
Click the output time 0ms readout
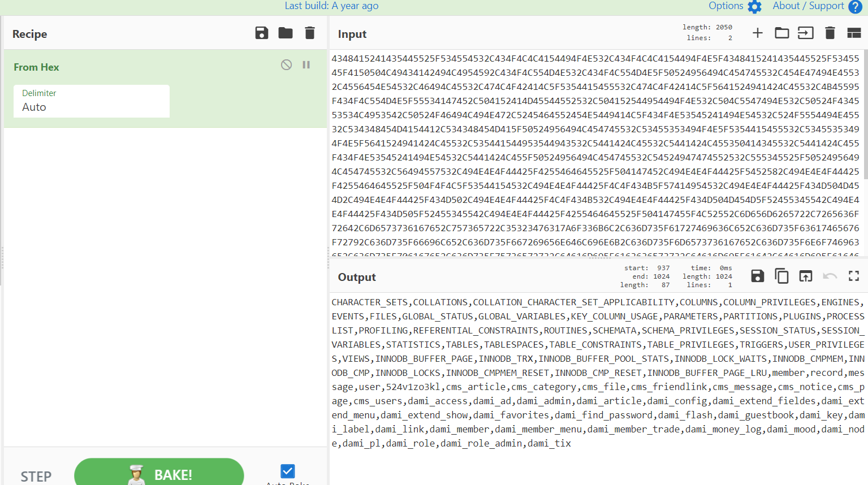click(x=711, y=268)
